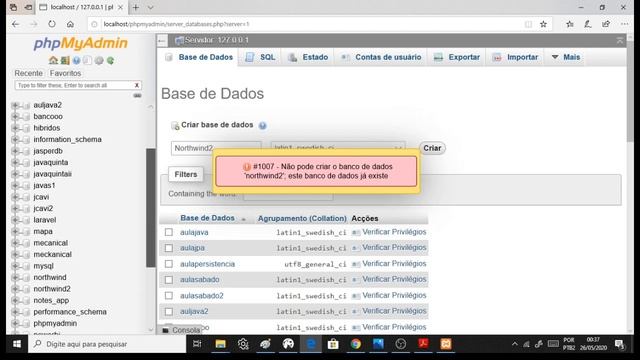Sort by Agrupamento (Collation) header
This screenshot has height=360, width=640.
(x=302, y=218)
